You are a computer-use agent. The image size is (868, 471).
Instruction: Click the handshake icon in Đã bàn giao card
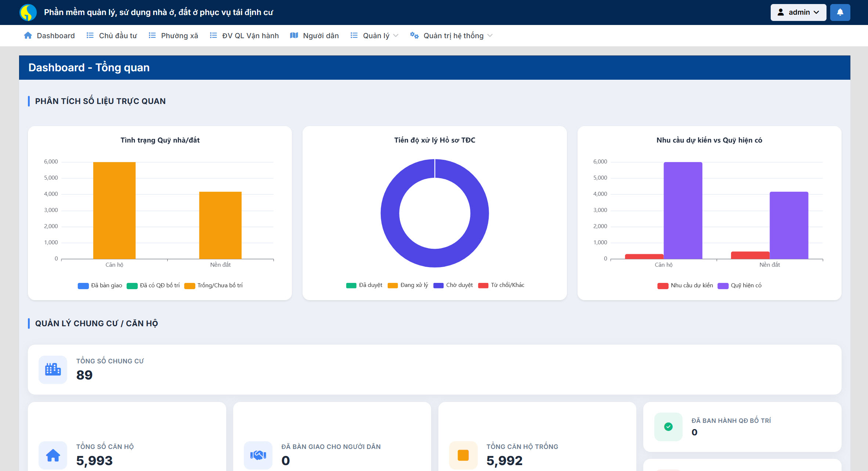pyautogui.click(x=258, y=455)
